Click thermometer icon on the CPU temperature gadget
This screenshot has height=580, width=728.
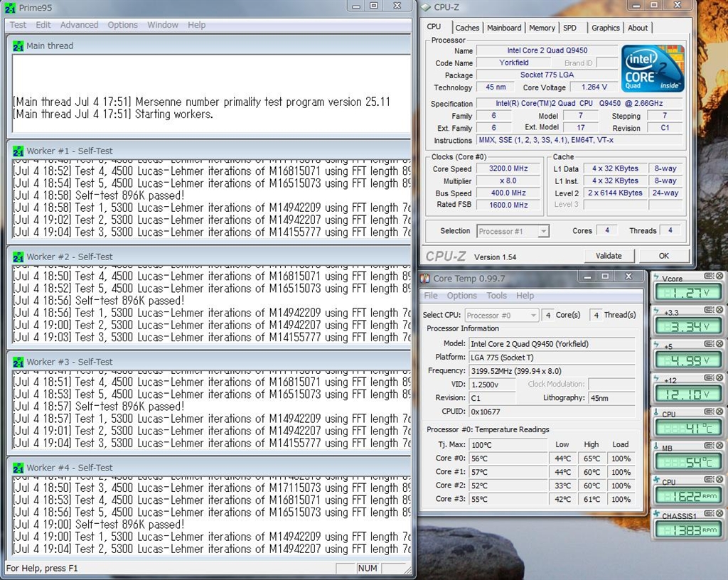click(x=656, y=412)
